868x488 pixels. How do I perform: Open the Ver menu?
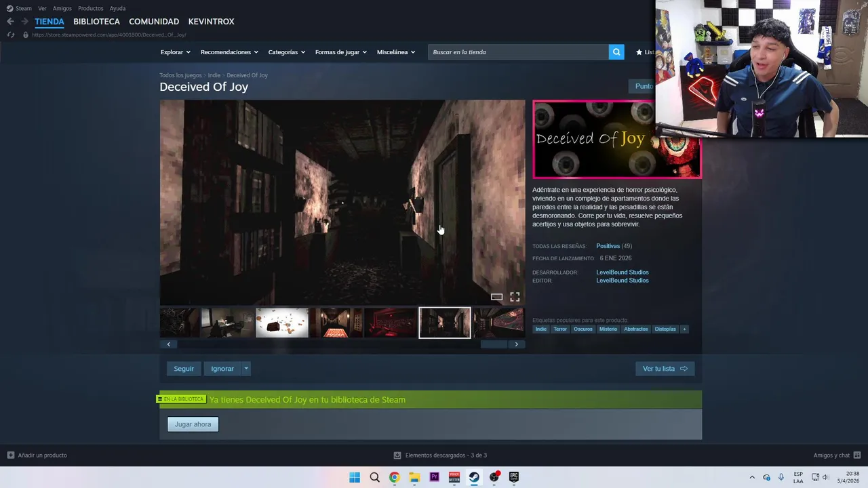pos(42,8)
